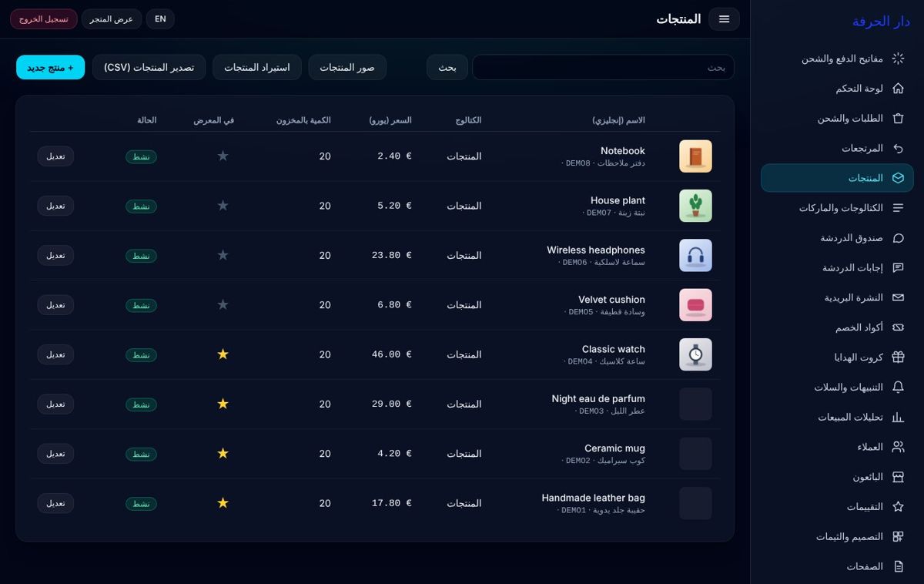Click the newsletter envelope icon
924x584 pixels.
(898, 297)
